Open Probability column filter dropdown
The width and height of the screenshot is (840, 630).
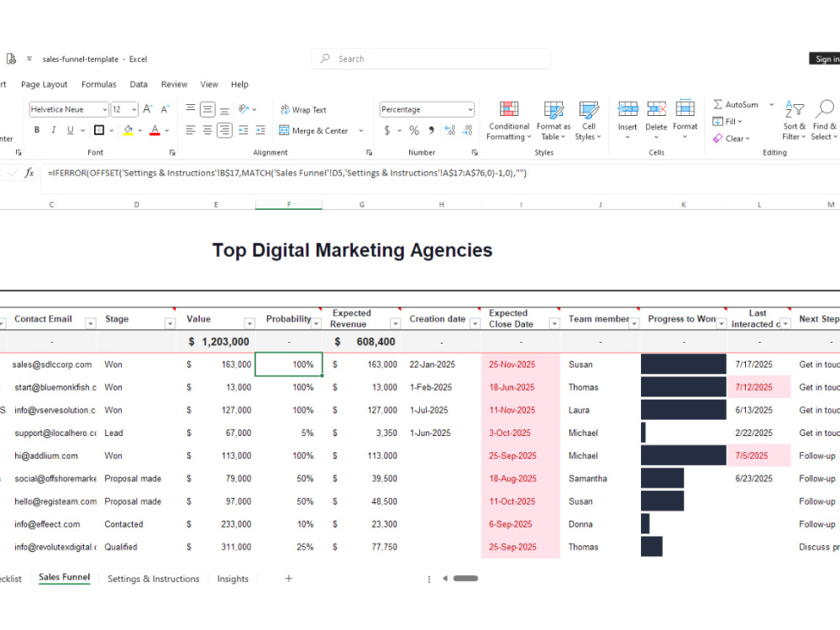(x=316, y=323)
